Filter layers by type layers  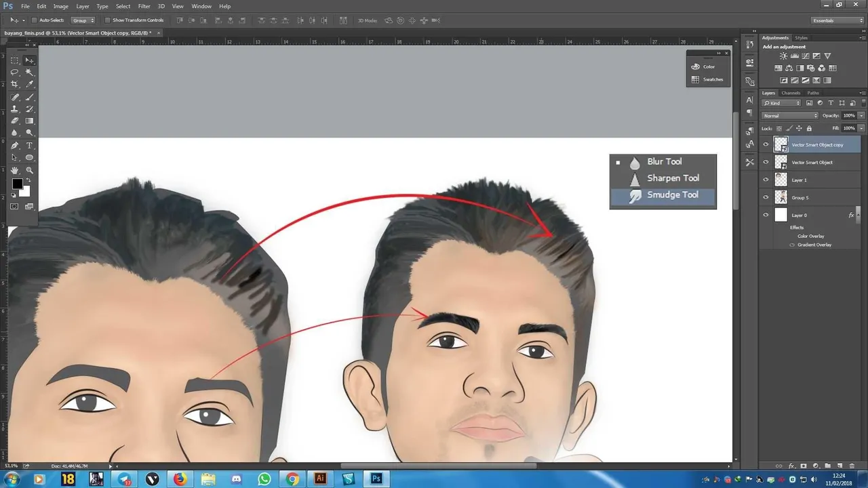pyautogui.click(x=831, y=103)
